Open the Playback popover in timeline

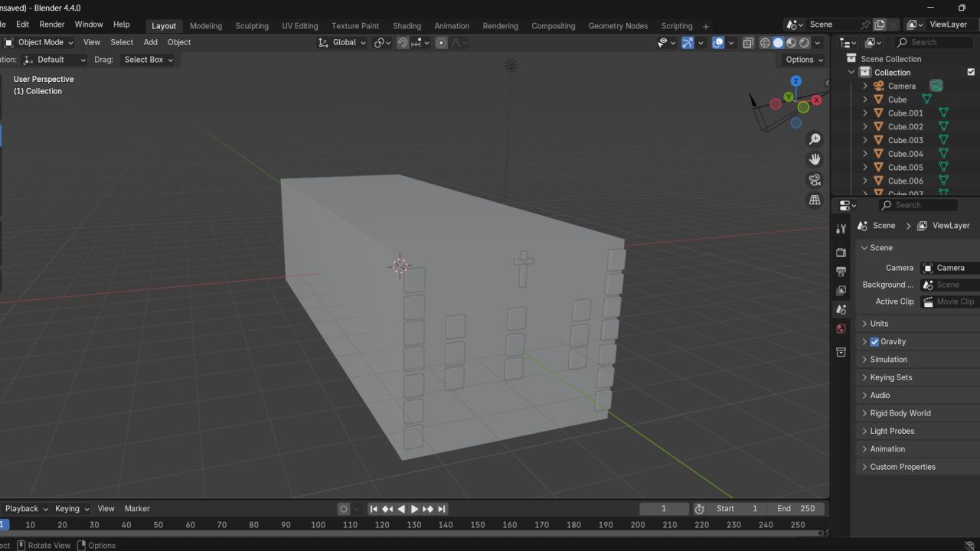[25, 509]
